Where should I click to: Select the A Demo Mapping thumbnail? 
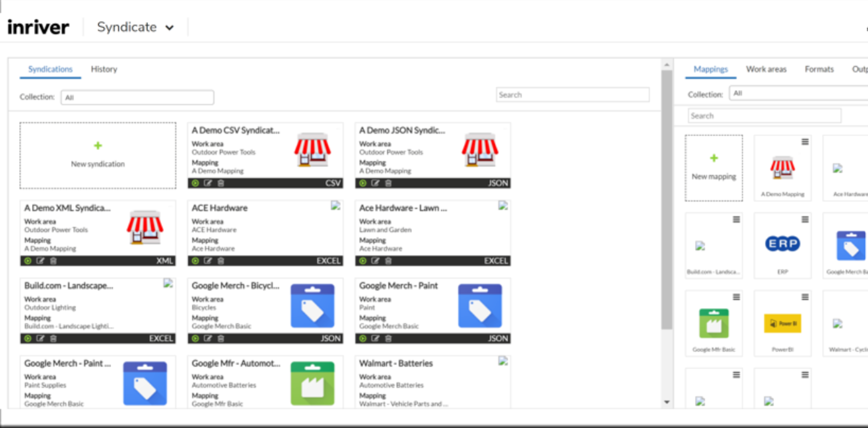tap(783, 168)
